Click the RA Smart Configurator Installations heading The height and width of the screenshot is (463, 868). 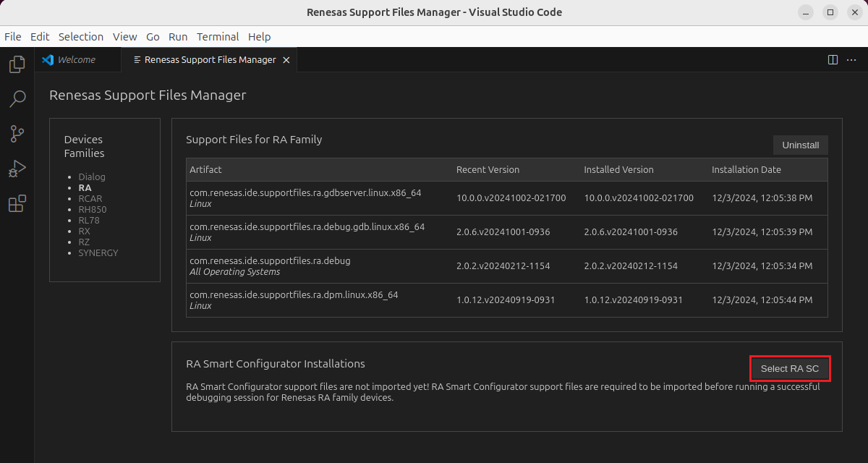[276, 363]
